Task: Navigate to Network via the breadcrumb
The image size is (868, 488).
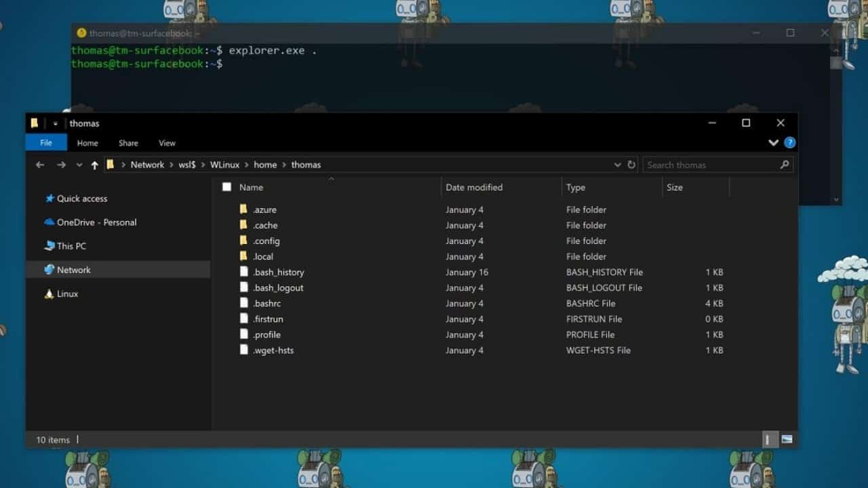Action: [x=147, y=165]
